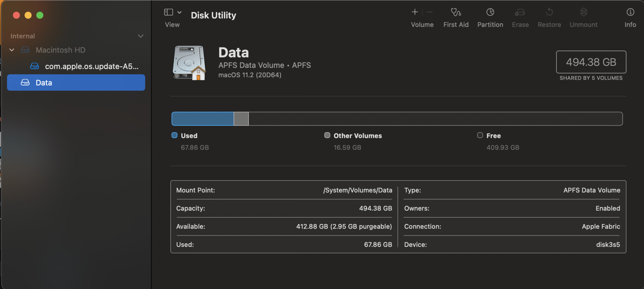Click the Partition toolbar label
Screen dimensions: 644x289
coord(490,25)
